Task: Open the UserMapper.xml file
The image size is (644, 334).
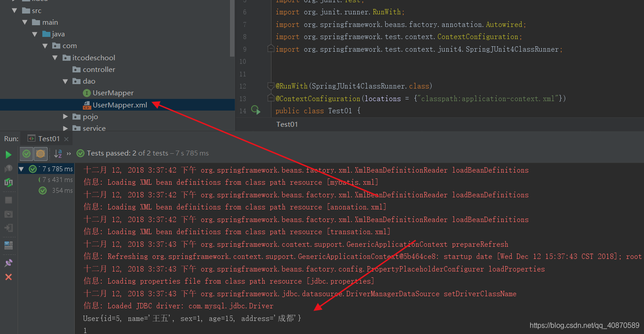Action: coord(120,105)
